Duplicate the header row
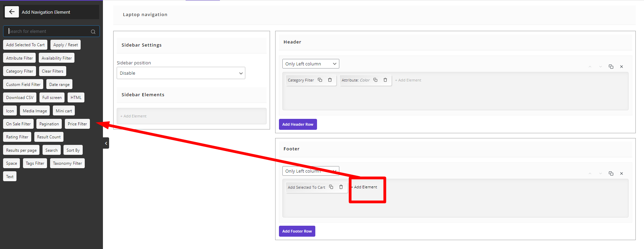The height and width of the screenshot is (249, 644). point(611,67)
